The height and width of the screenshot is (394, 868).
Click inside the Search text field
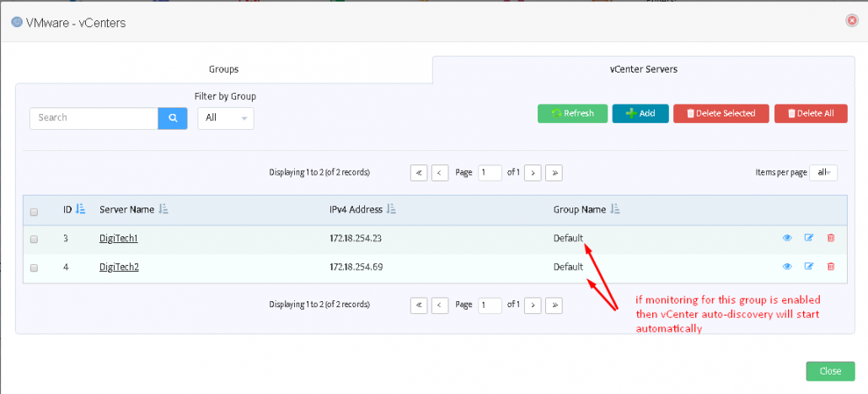[94, 118]
